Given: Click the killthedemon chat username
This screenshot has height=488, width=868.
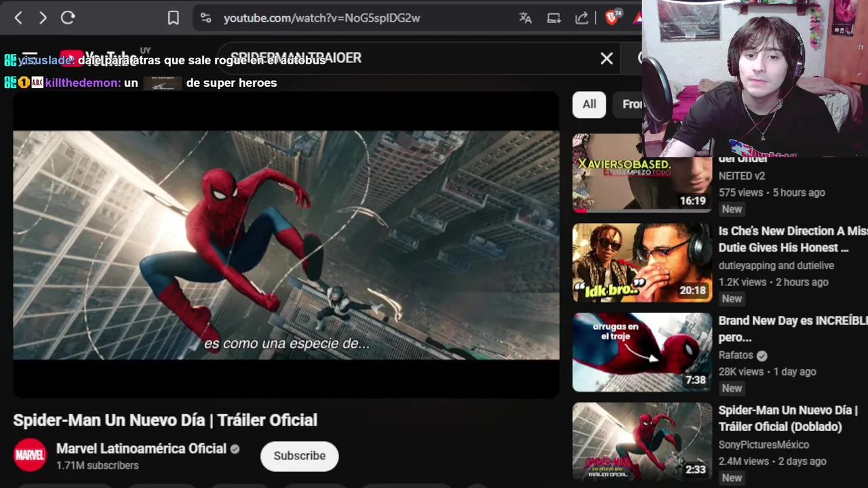Looking at the screenshot, I should click(x=83, y=83).
